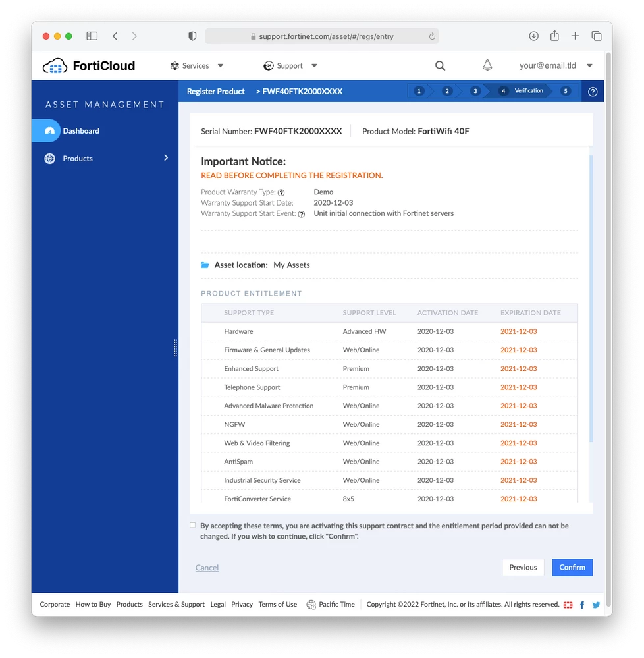644x658 pixels.
Task: Open the Corporate footer link
Action: (55, 604)
